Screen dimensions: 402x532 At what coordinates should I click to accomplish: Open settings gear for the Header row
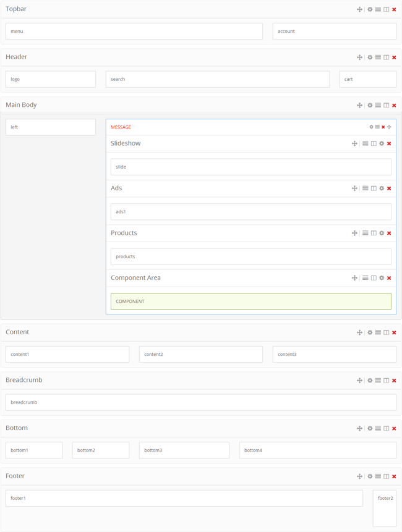click(x=370, y=57)
